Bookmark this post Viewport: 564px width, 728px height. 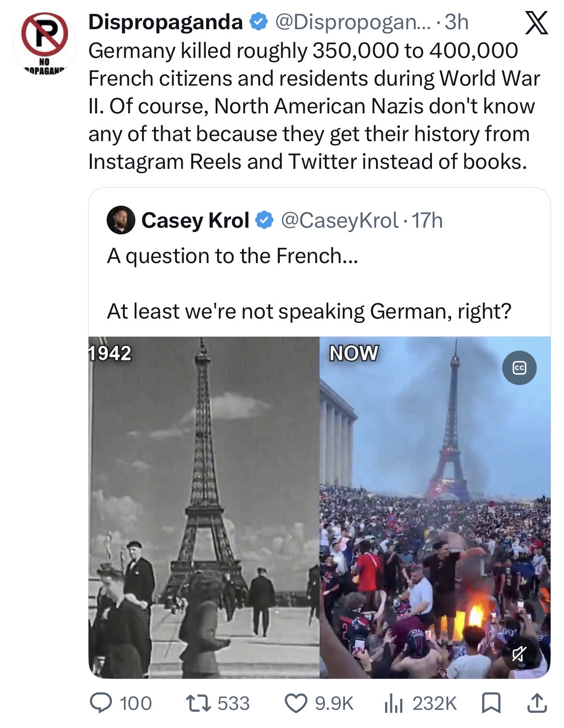tap(490, 703)
